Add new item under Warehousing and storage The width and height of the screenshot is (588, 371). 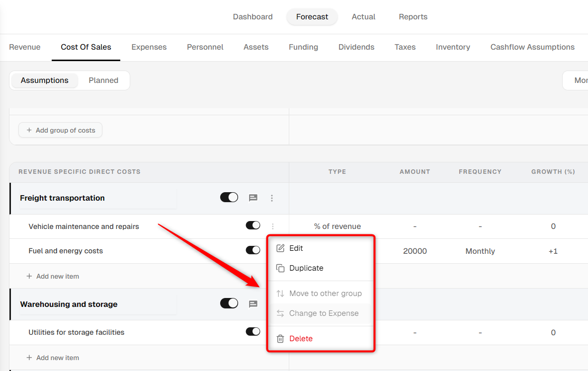tap(53, 358)
